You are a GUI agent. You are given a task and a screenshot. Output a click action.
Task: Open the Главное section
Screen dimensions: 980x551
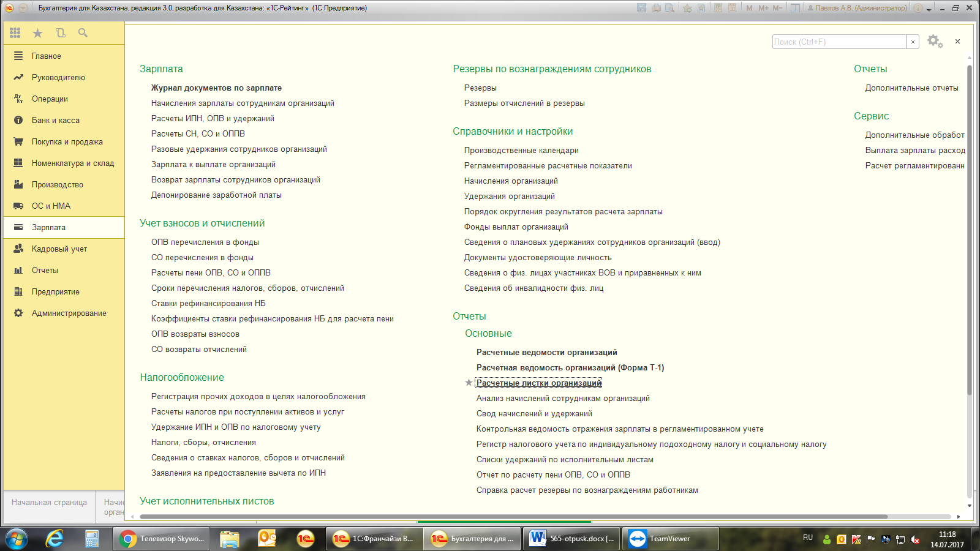click(x=64, y=56)
